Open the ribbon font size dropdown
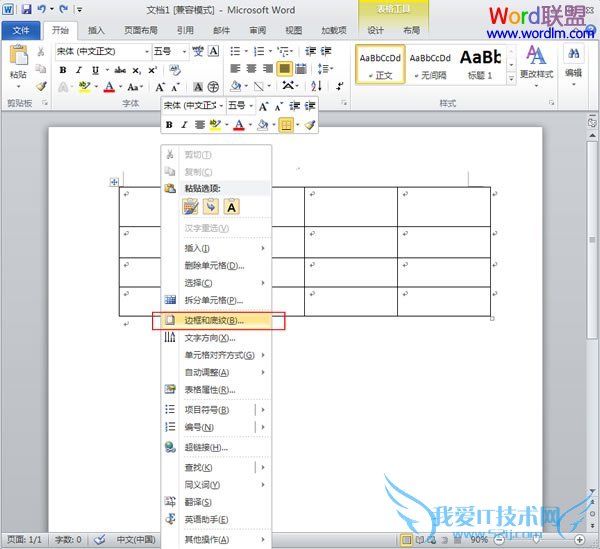The width and height of the screenshot is (600, 549). tap(184, 51)
